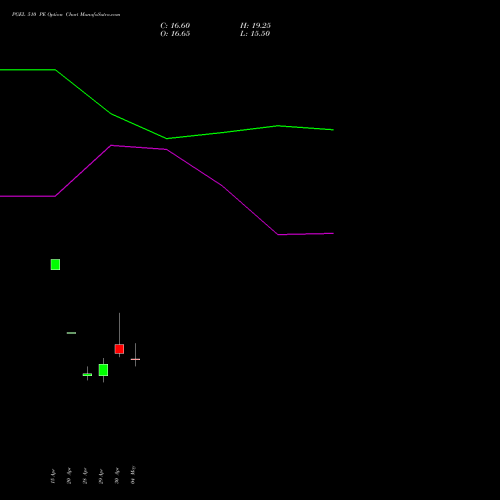500x500 pixels.
Task: Click the open price value O: 16.65
Action: tap(175, 34)
